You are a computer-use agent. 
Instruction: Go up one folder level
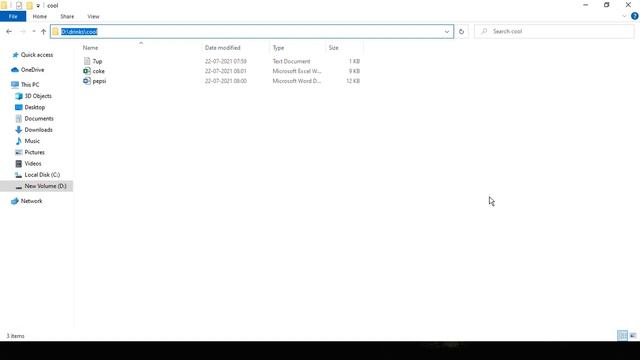tap(43, 31)
